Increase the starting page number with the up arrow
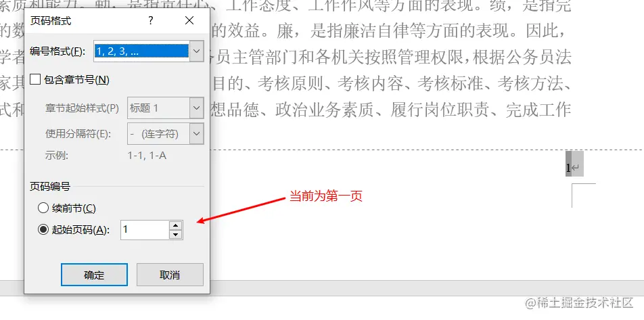This screenshot has width=644, height=320. pos(176,225)
